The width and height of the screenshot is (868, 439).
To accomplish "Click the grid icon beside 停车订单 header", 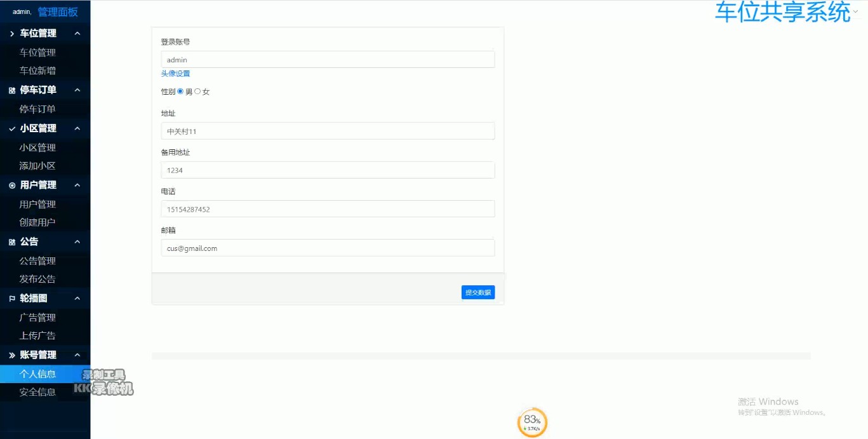I will 12,90.
